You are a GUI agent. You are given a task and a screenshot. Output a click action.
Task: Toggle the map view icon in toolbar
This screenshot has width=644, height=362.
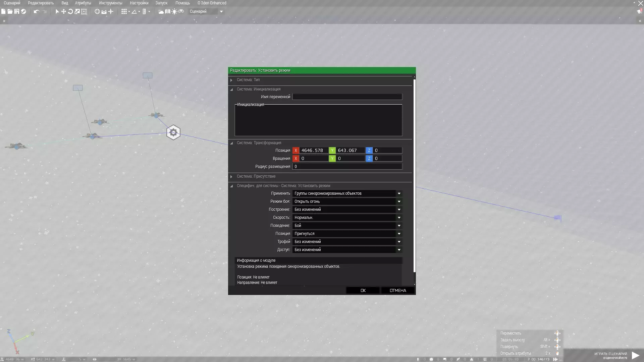tap(167, 11)
